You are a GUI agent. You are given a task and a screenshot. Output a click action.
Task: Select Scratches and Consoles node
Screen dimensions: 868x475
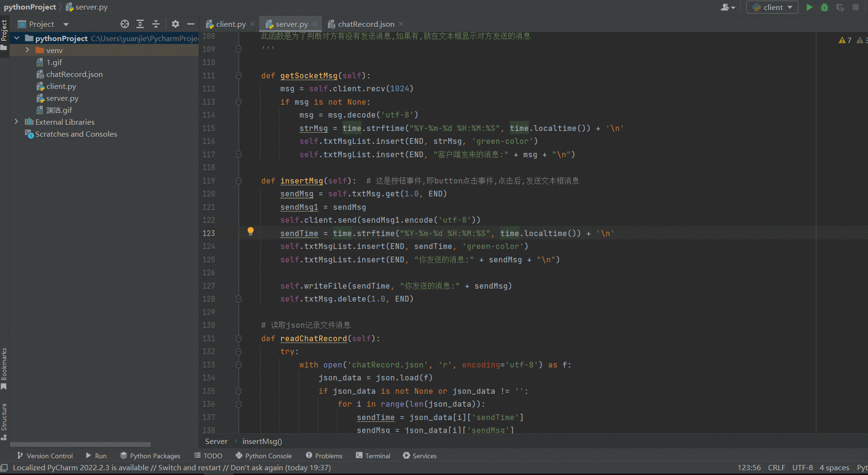click(x=76, y=134)
